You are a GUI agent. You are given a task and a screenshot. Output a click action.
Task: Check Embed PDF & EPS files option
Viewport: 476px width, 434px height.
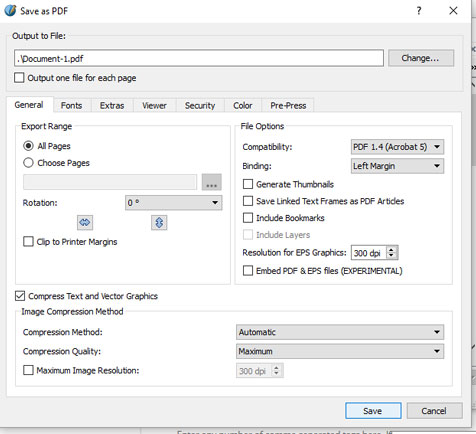click(x=248, y=270)
